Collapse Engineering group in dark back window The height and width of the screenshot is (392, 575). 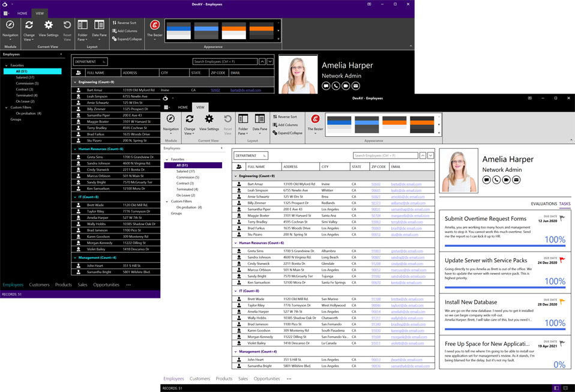click(75, 82)
